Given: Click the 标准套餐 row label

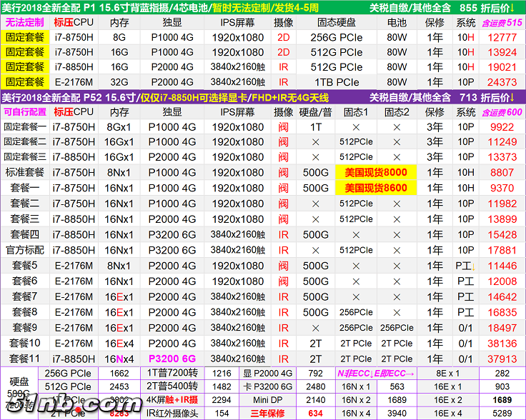Looking at the screenshot, I should (24, 172).
